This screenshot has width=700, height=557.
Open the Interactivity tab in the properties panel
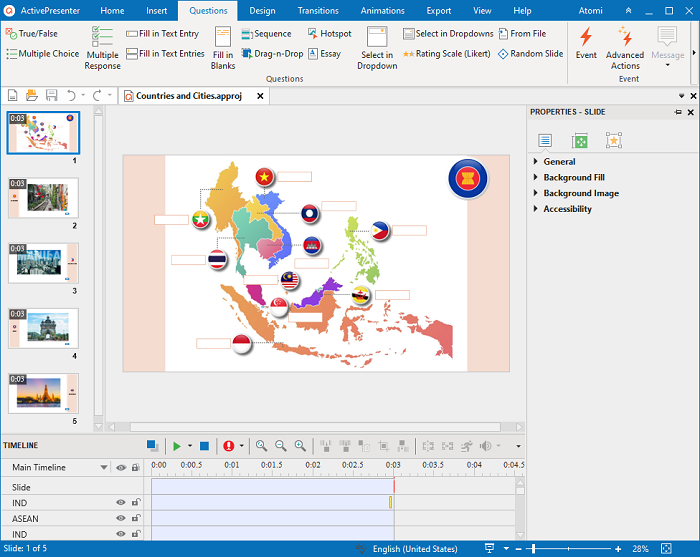614,141
